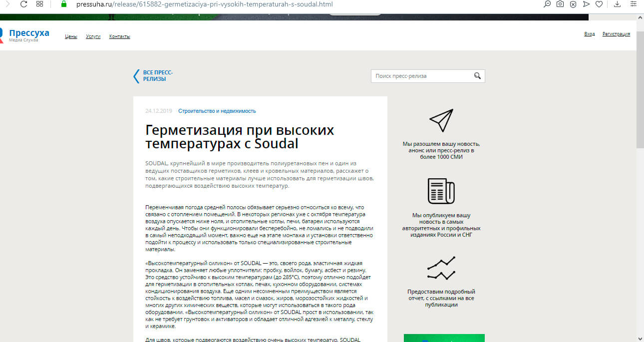The width and height of the screenshot is (644, 342).
Task: Bookmark the page with the heart icon
Action: [599, 4]
